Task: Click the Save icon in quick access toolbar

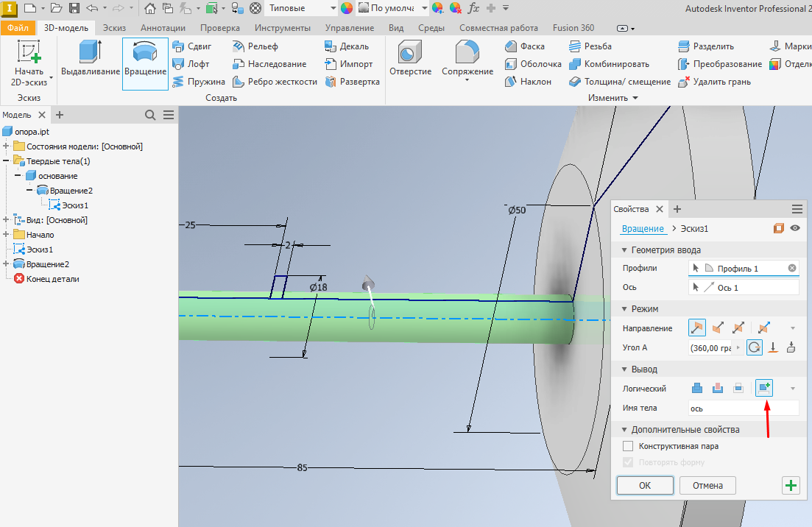Action: 74,8
